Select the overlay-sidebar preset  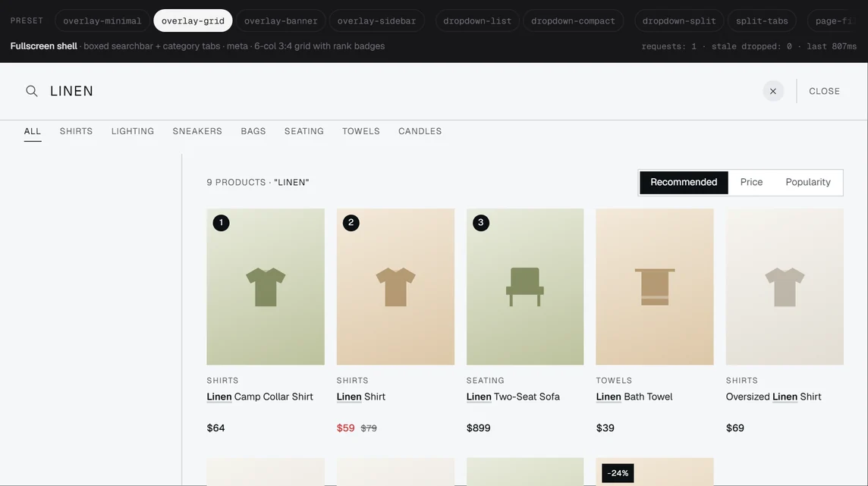coord(376,20)
